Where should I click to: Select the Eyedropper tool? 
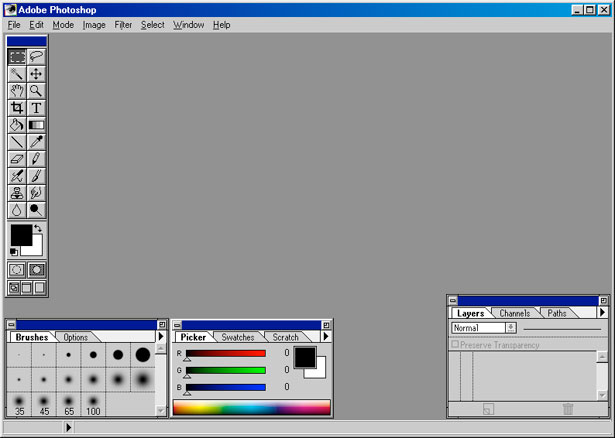tap(36, 142)
